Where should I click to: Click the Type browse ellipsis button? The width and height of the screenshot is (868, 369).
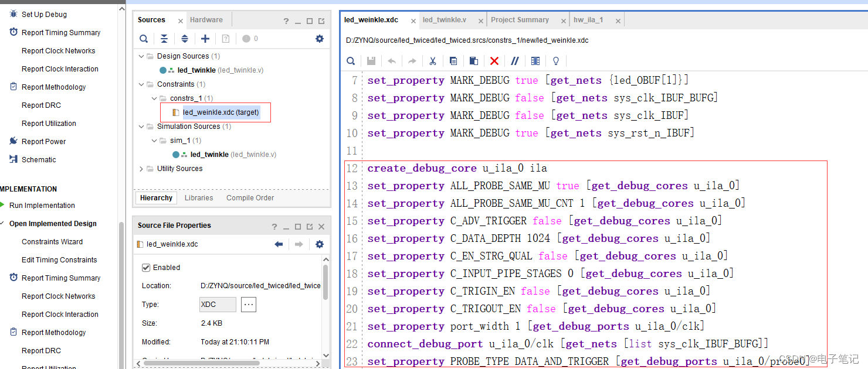(x=249, y=305)
